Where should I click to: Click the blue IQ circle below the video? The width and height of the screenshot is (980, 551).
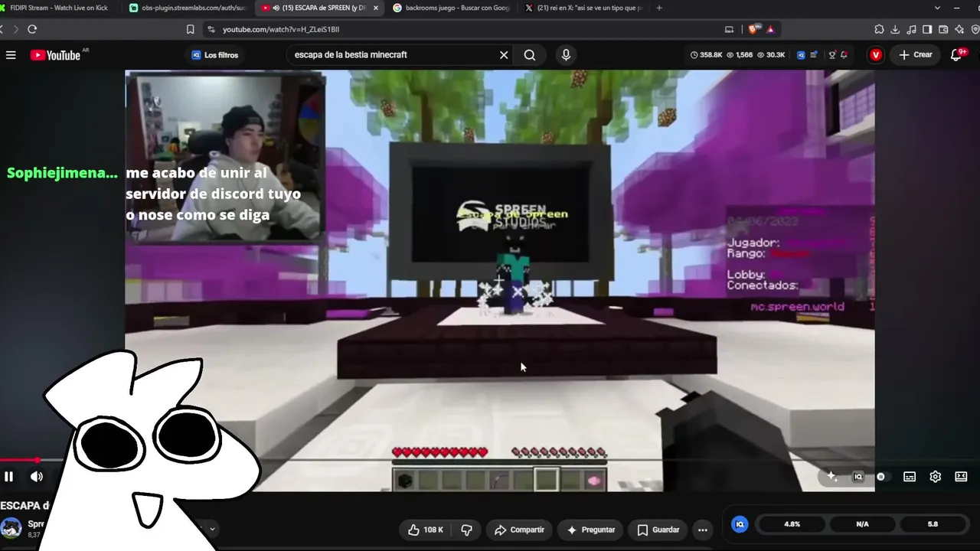[740, 524]
